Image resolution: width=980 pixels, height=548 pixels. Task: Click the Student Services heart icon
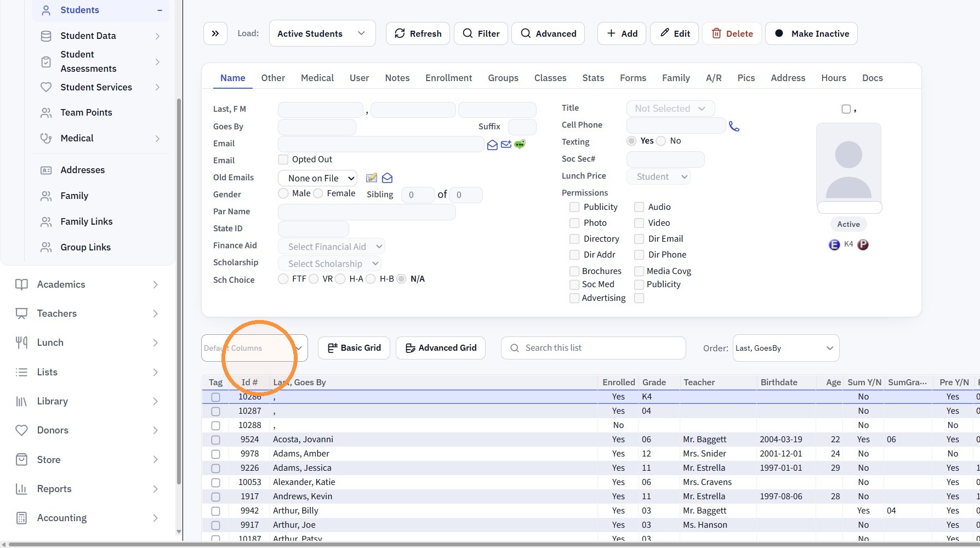[46, 88]
